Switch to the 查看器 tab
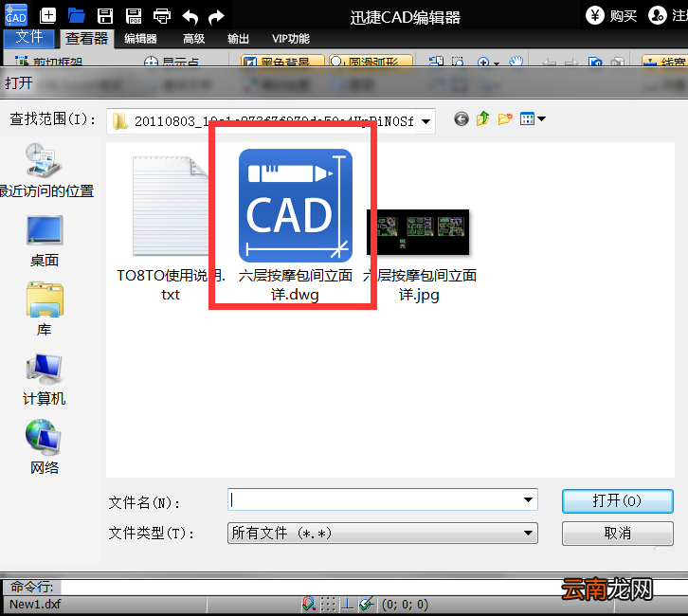 click(86, 39)
